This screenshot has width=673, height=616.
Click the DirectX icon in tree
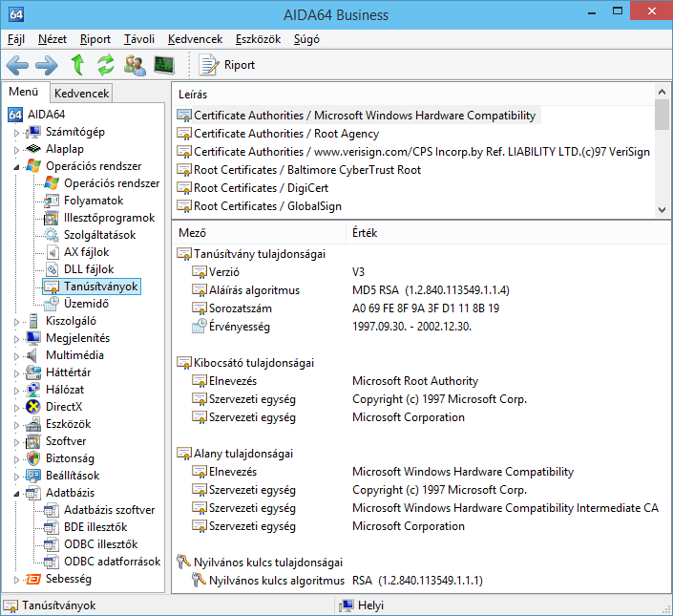point(33,407)
